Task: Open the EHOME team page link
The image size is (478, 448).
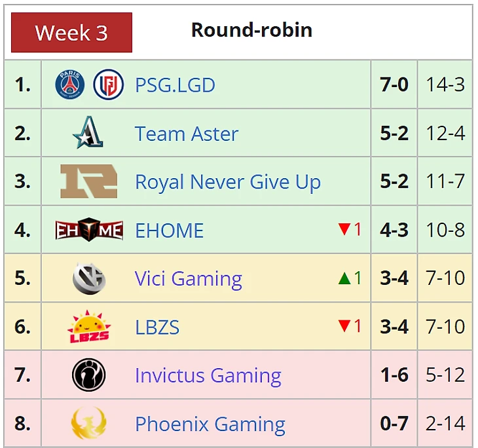Action: (x=169, y=231)
